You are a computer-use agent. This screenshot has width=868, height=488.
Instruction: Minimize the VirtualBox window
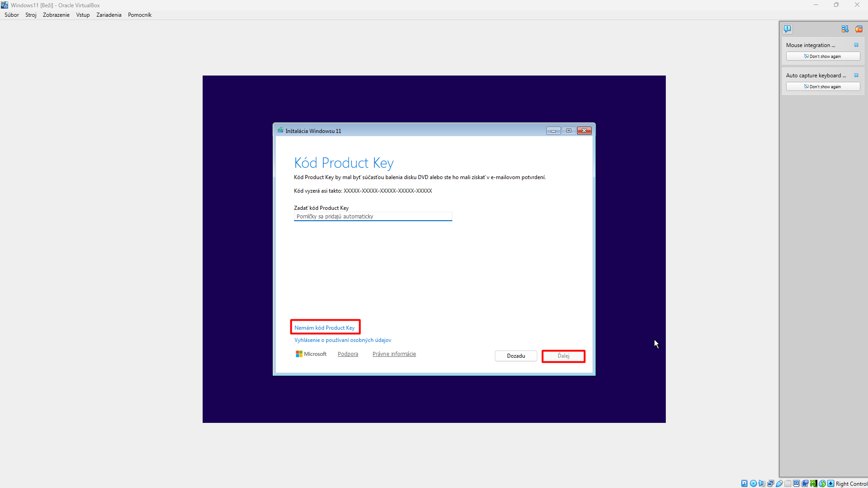click(x=816, y=5)
